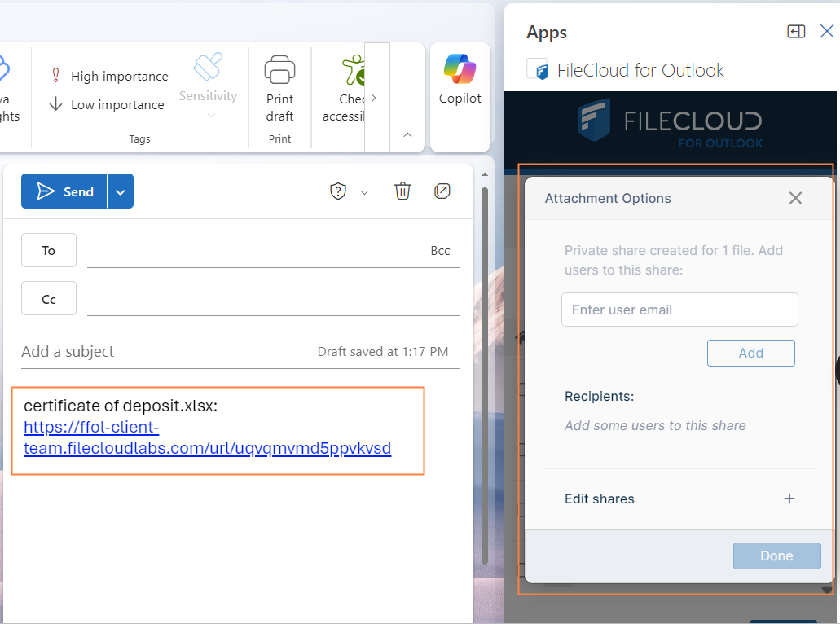The image size is (840, 624).
Task: Set High importance tag
Action: pos(110,76)
